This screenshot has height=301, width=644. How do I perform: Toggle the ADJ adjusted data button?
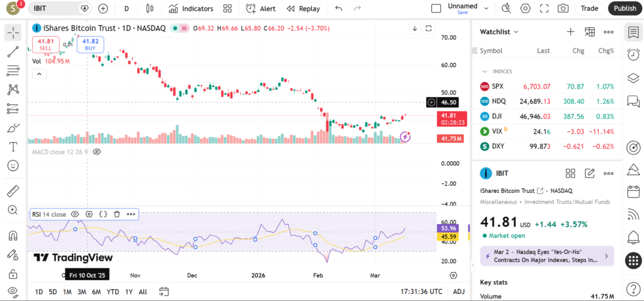tap(458, 292)
